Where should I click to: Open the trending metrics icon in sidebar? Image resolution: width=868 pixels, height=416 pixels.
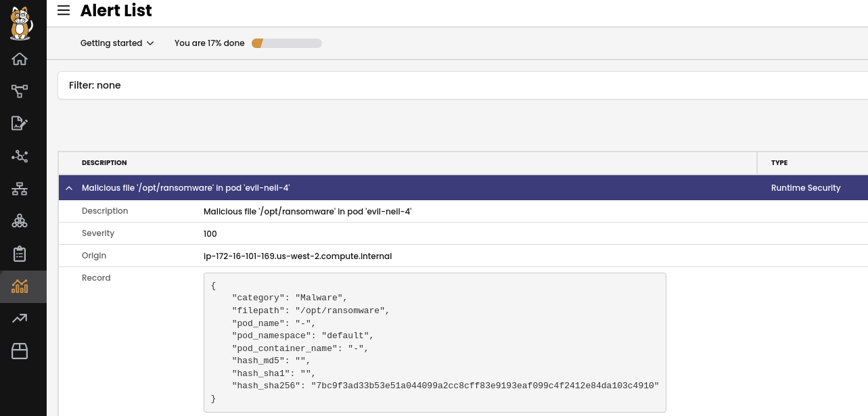[20, 319]
